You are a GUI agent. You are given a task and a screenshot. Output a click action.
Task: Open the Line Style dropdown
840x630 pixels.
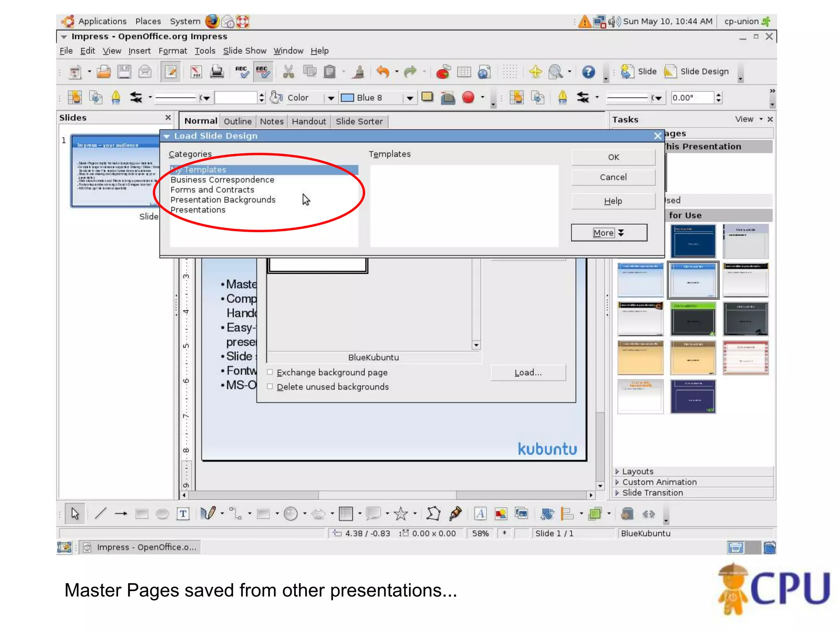pos(205,98)
